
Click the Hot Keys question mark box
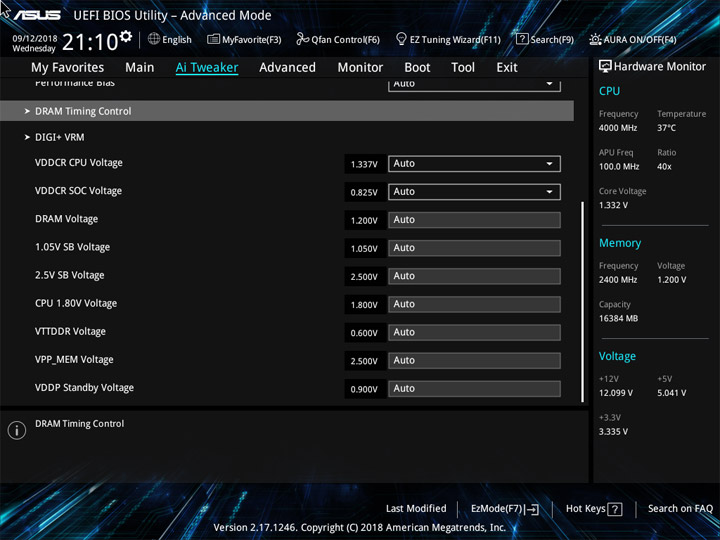click(615, 509)
